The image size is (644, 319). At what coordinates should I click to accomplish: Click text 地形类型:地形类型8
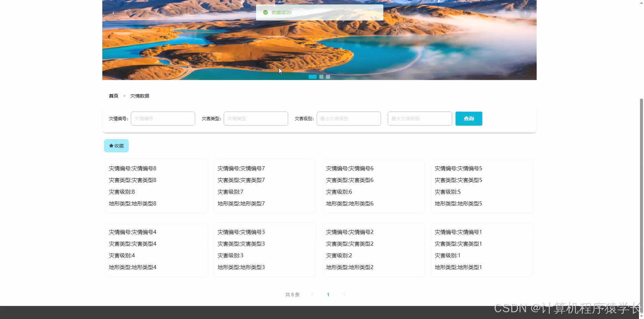pos(132,204)
